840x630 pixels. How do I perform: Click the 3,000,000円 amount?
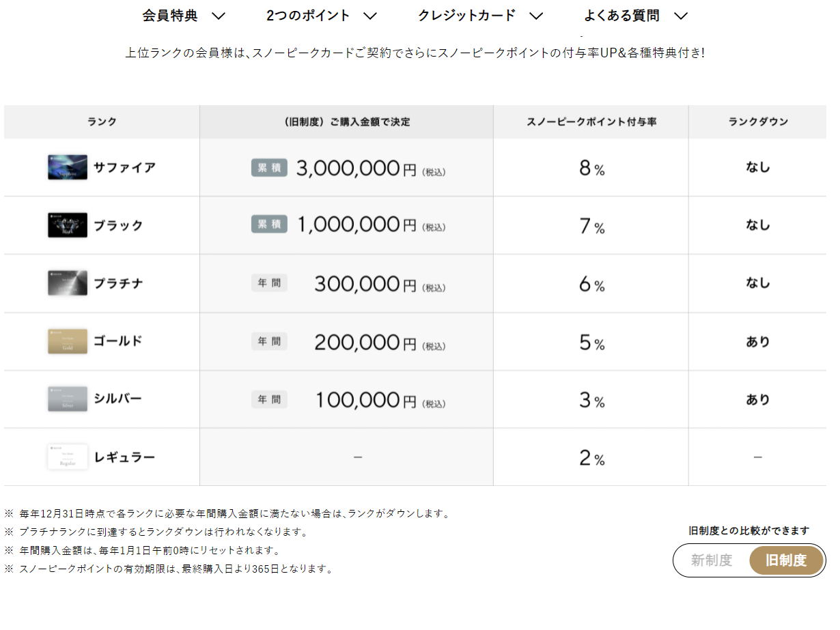356,169
